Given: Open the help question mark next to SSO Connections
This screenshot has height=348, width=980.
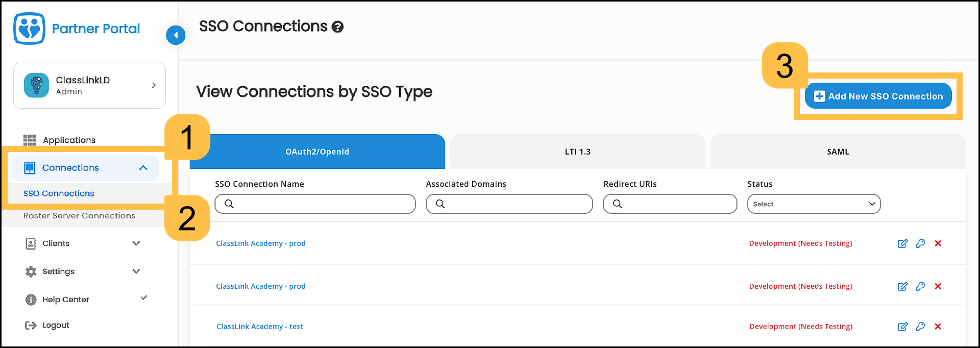Looking at the screenshot, I should pos(337,27).
